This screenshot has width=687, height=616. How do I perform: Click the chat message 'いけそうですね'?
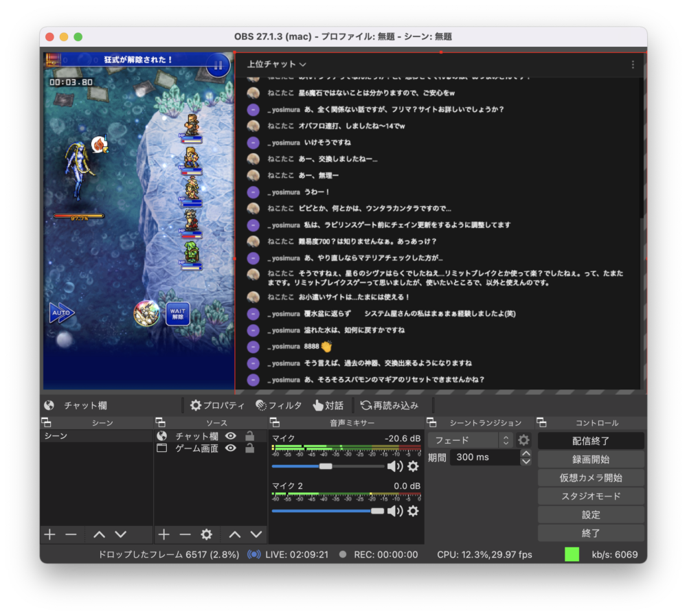(x=327, y=143)
